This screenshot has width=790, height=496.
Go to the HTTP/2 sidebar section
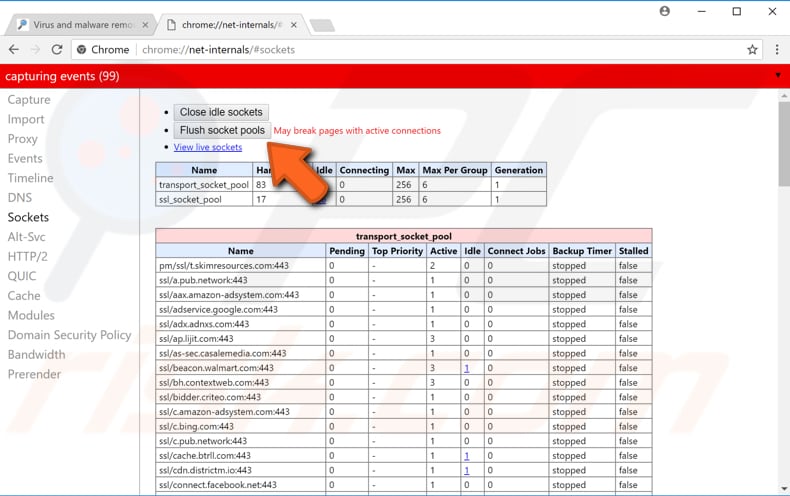coord(28,256)
